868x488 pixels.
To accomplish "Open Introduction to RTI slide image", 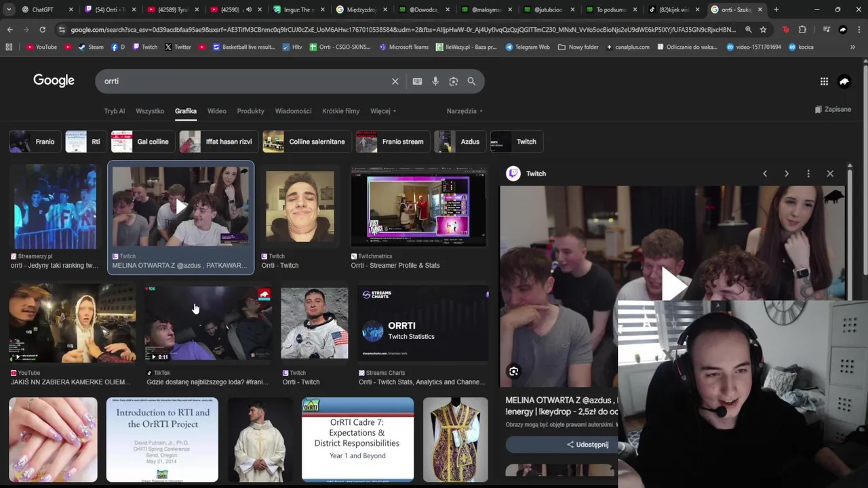I will [162, 439].
